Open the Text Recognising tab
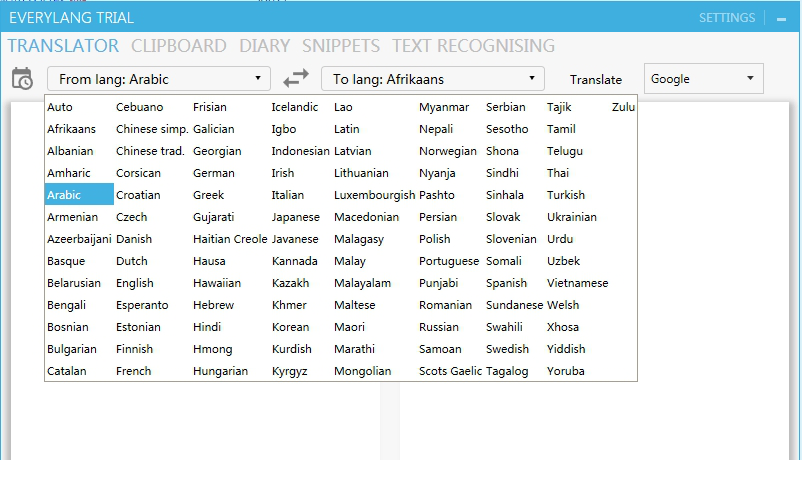802x478 pixels. (x=473, y=46)
